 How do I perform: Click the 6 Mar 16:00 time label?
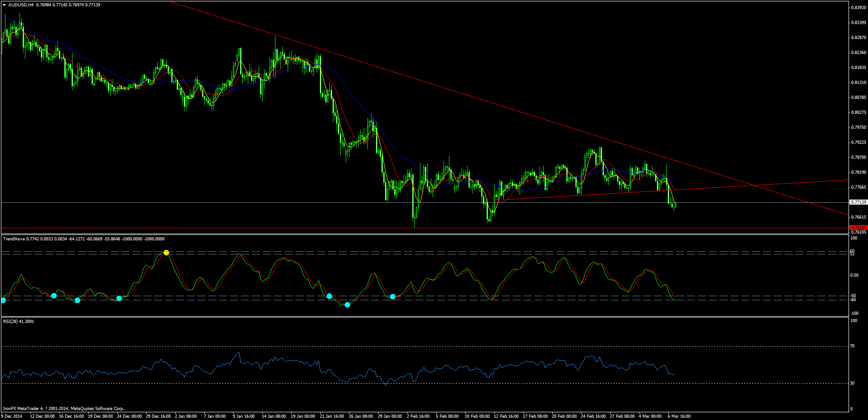click(x=679, y=416)
